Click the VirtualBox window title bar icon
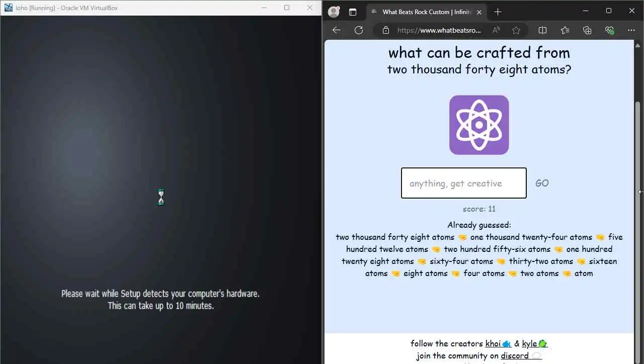Image resolution: width=644 pixels, height=364 pixels. click(x=9, y=8)
